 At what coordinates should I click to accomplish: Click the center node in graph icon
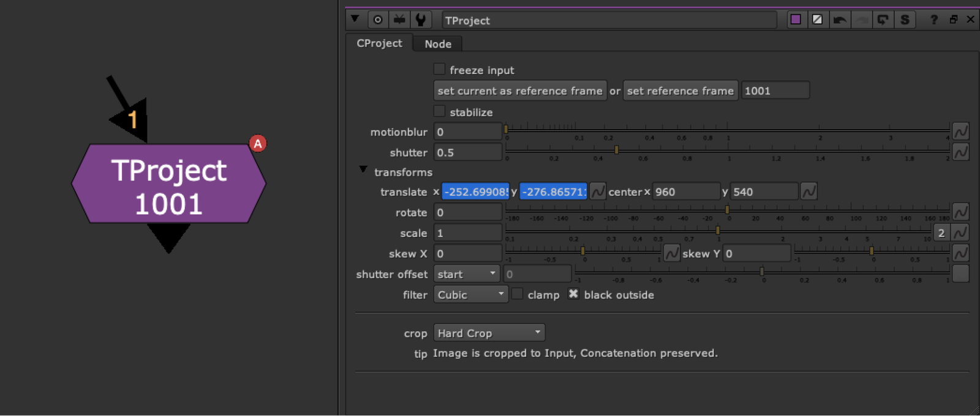pos(378,20)
